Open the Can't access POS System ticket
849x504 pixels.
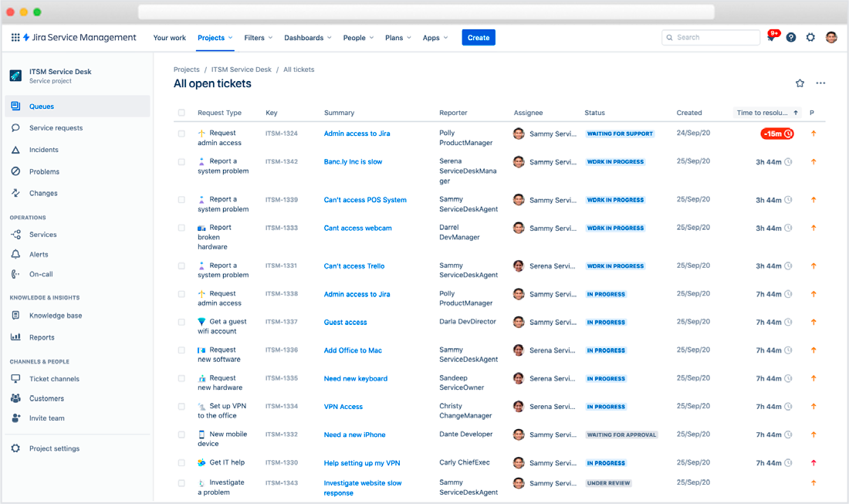(365, 200)
